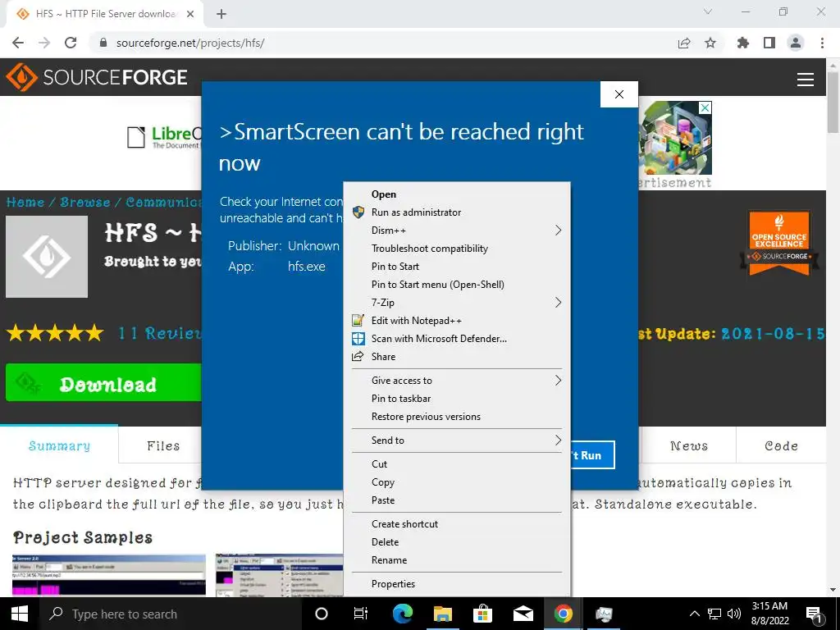Click the browser back arrow
Image resolution: width=840 pixels, height=630 pixels.
coord(18,43)
